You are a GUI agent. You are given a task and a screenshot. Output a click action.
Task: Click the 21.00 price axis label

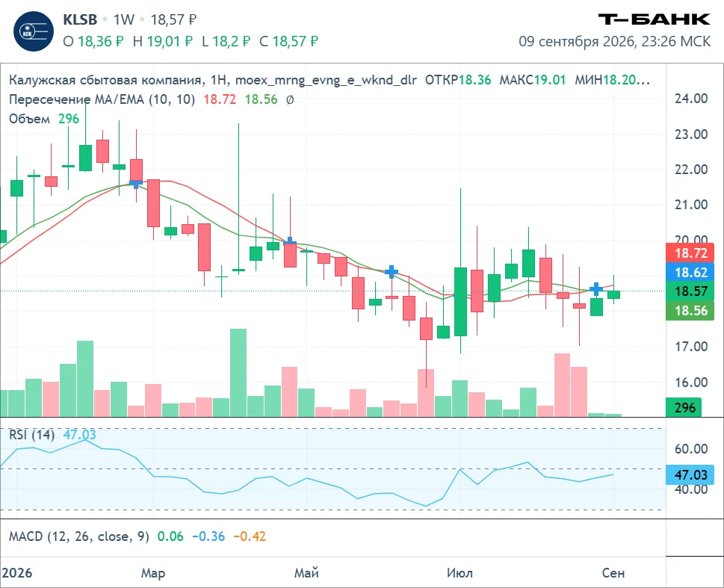click(691, 205)
